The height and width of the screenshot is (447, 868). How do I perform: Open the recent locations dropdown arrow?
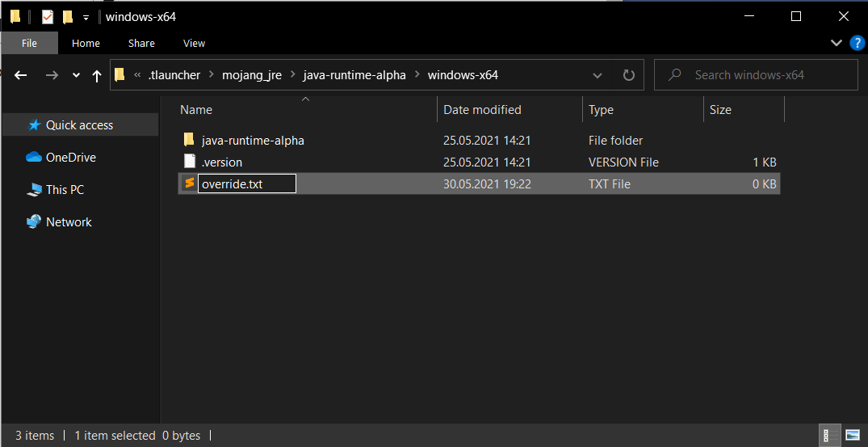[77, 75]
